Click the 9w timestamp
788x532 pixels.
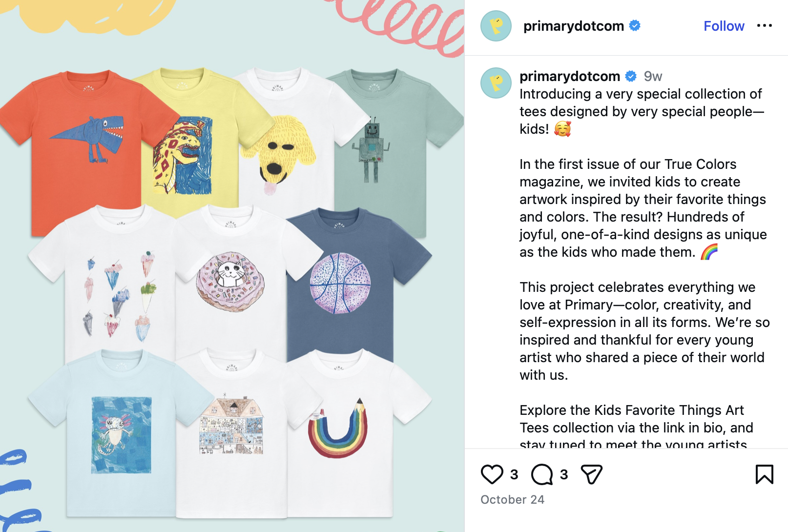tap(653, 76)
